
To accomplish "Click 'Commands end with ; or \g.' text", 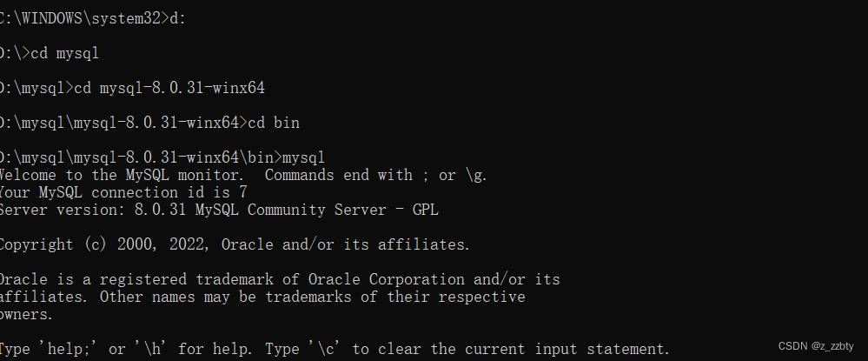I will pyautogui.click(x=376, y=175).
